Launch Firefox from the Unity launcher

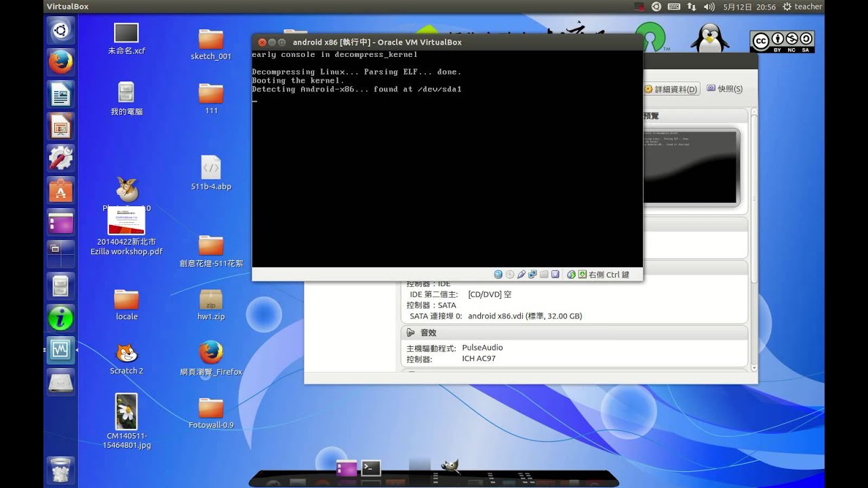(x=60, y=62)
